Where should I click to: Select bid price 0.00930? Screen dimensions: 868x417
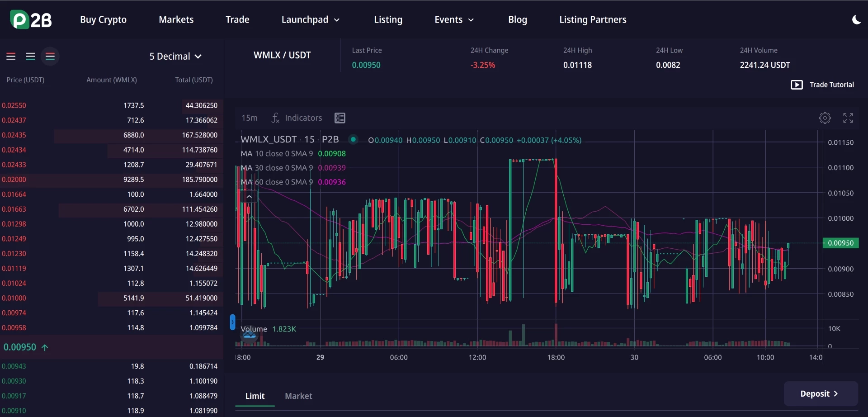pos(14,381)
